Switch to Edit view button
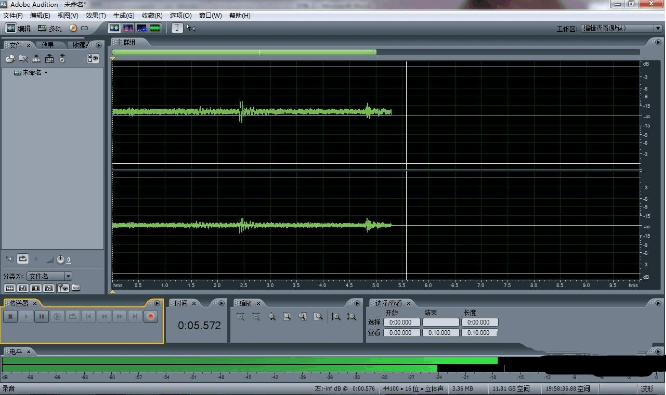 tap(18, 28)
